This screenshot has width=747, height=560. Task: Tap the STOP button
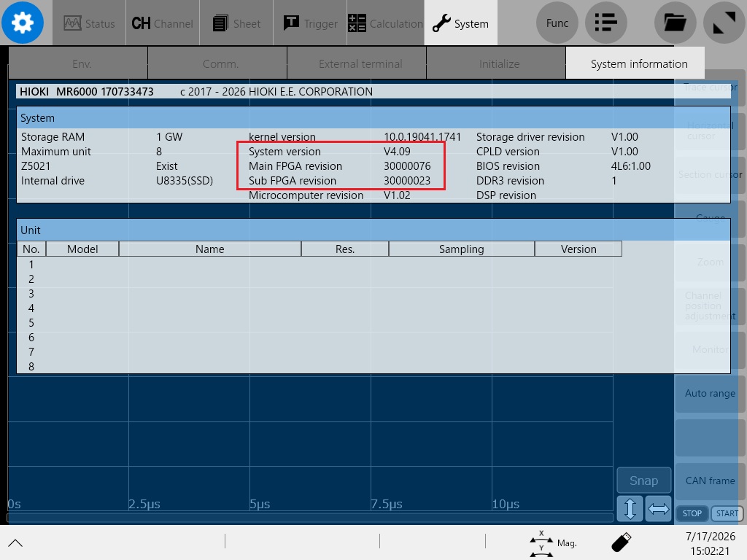(692, 513)
